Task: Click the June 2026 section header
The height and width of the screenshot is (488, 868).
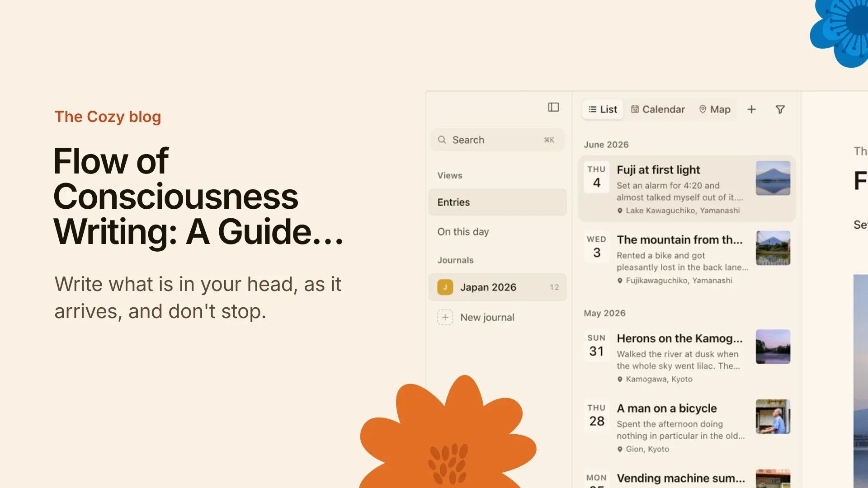Action: (606, 145)
